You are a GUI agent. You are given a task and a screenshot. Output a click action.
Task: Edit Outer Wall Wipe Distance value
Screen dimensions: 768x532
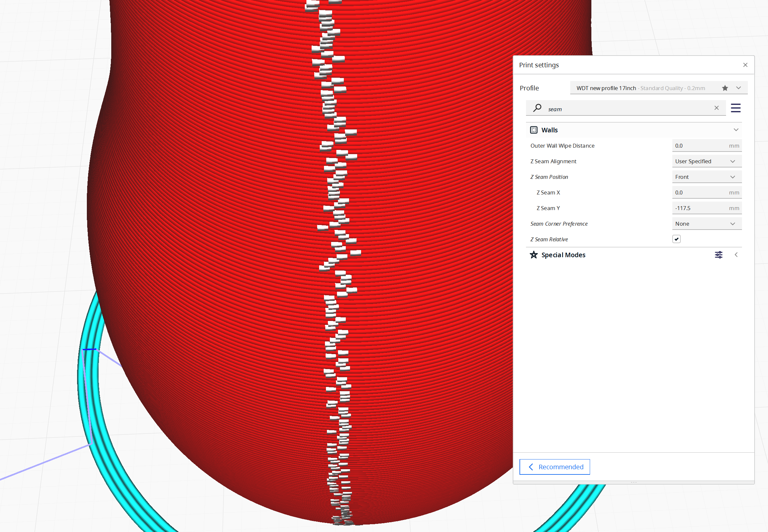pyautogui.click(x=707, y=146)
